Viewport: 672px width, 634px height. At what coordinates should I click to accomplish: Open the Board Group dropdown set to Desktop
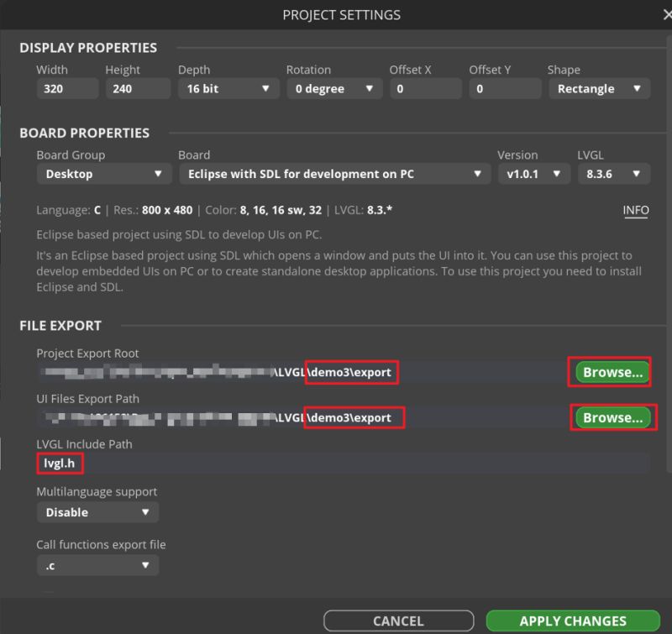(103, 174)
